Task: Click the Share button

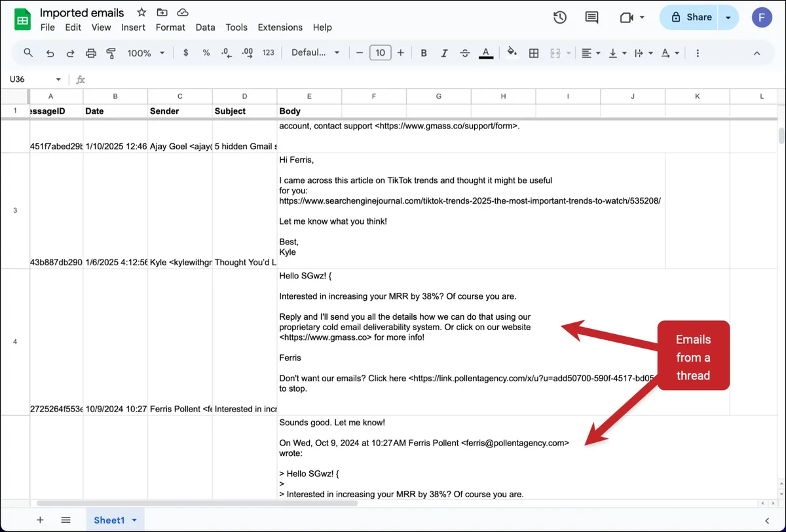Action: coord(689,18)
